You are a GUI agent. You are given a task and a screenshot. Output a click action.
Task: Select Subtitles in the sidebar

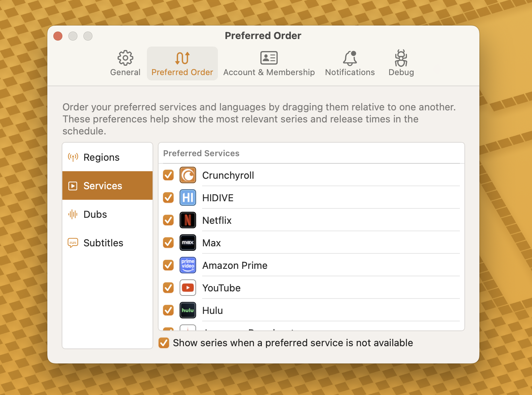tap(107, 243)
